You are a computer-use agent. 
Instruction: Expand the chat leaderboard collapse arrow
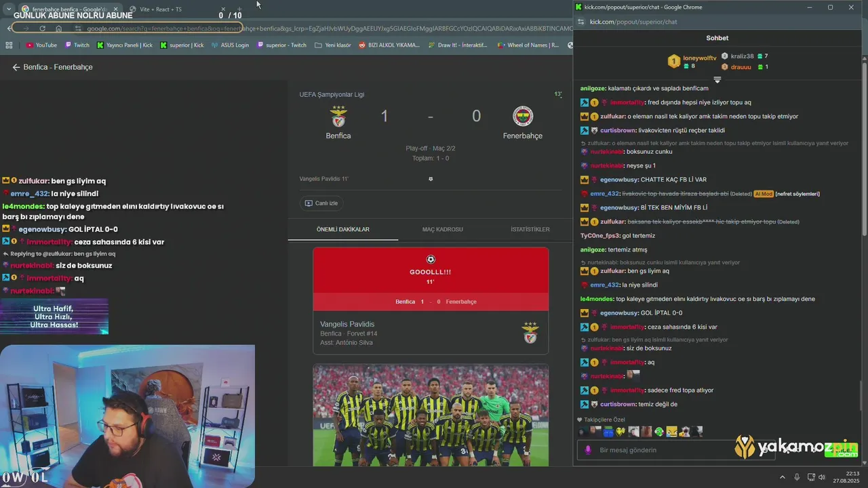717,80
